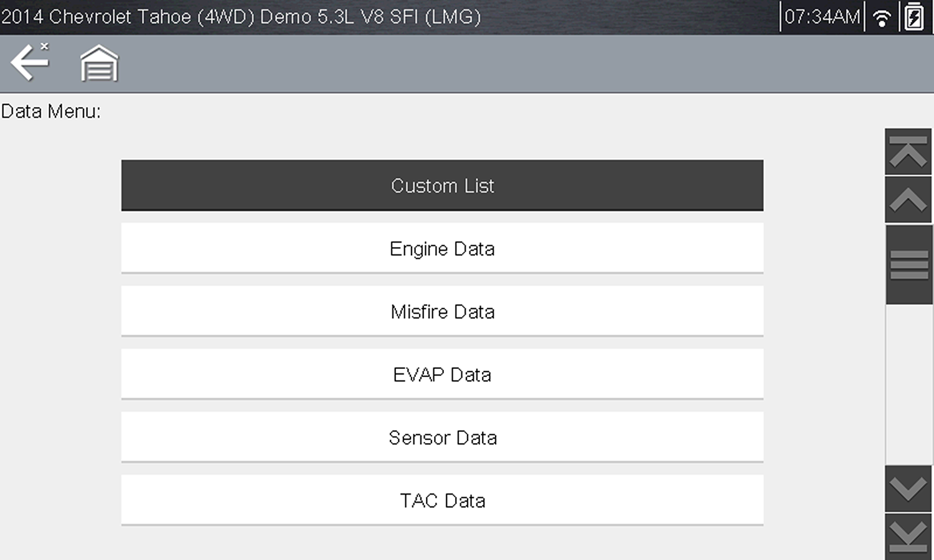Tap the back arrow icon

click(29, 62)
